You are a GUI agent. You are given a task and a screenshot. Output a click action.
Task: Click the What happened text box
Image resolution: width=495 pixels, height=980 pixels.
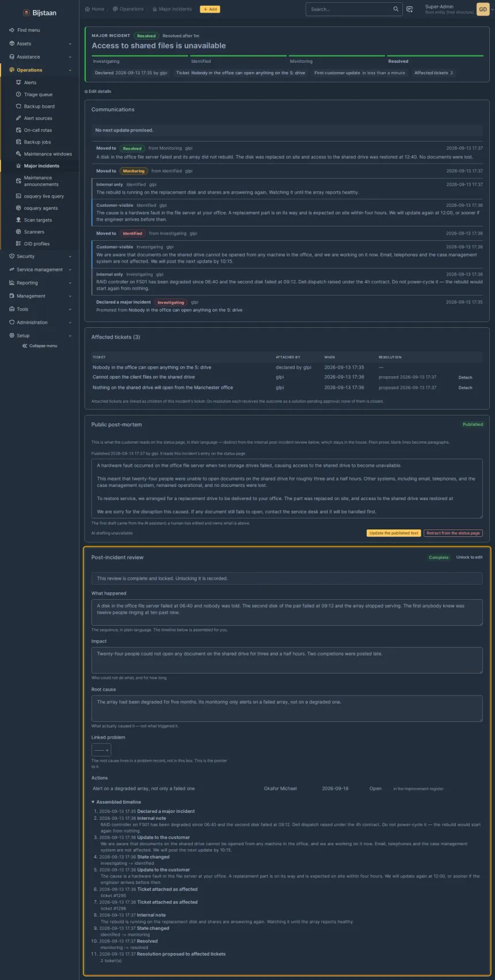(287, 612)
